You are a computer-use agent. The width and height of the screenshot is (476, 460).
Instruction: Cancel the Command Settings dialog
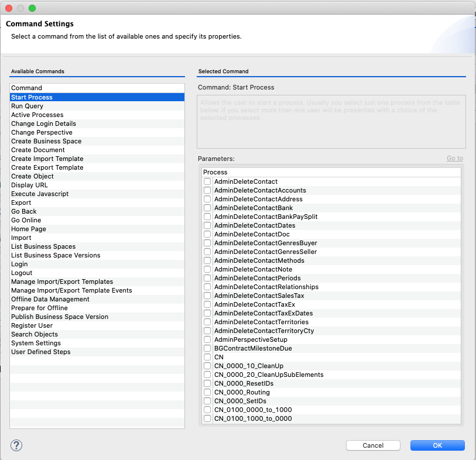[373, 445]
